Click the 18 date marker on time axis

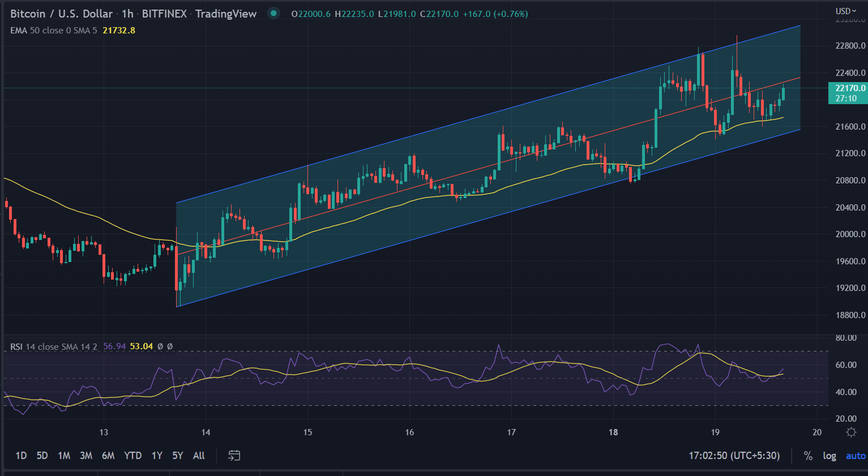pos(613,432)
